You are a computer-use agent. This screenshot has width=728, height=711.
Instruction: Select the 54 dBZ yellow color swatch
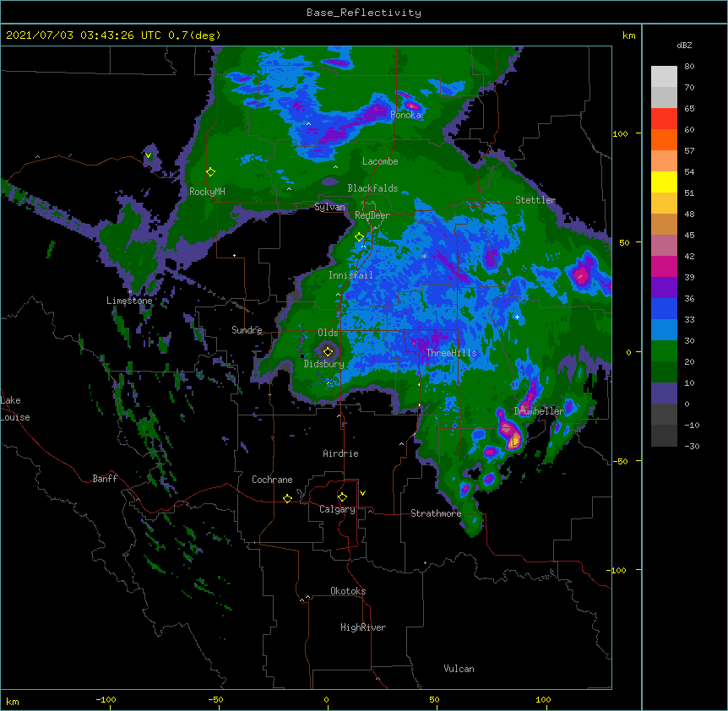[x=664, y=182]
